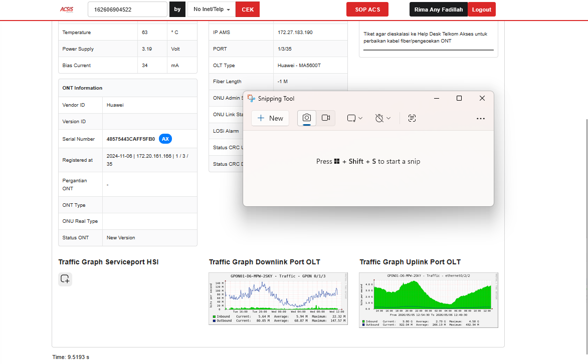The width and height of the screenshot is (588, 364).
Task: Click the escalation ticket note text
Action: pyautogui.click(x=425, y=37)
